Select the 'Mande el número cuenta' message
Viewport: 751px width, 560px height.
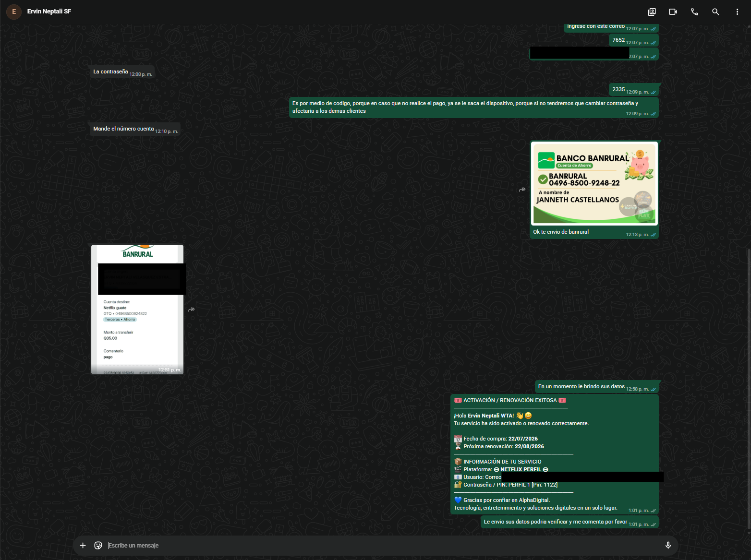pyautogui.click(x=135, y=129)
